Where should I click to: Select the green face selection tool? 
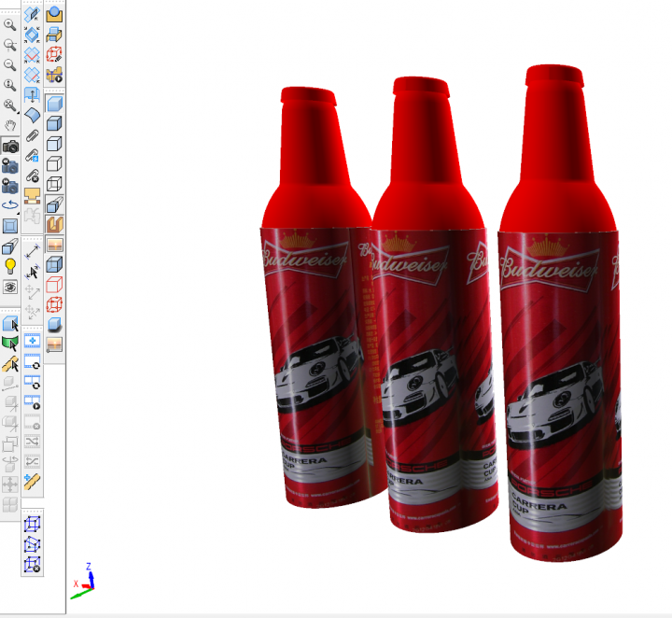point(10,344)
